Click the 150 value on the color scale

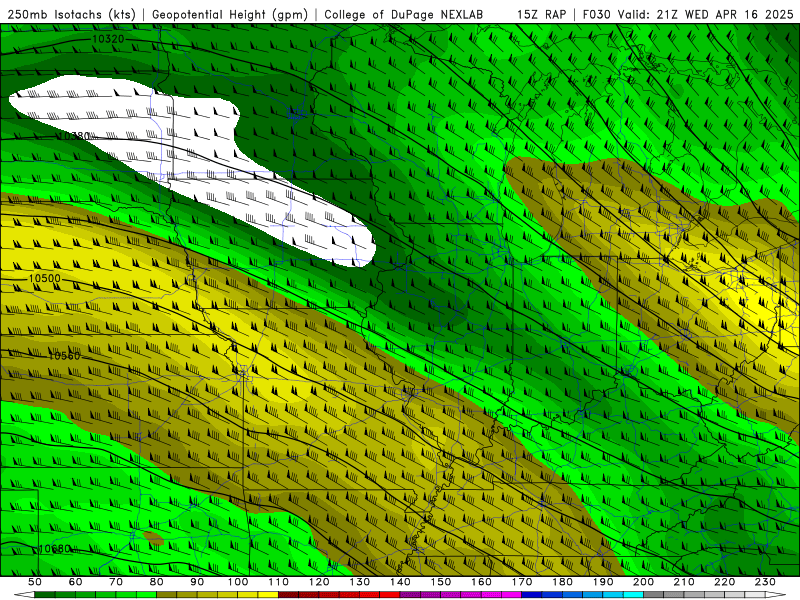point(441,582)
